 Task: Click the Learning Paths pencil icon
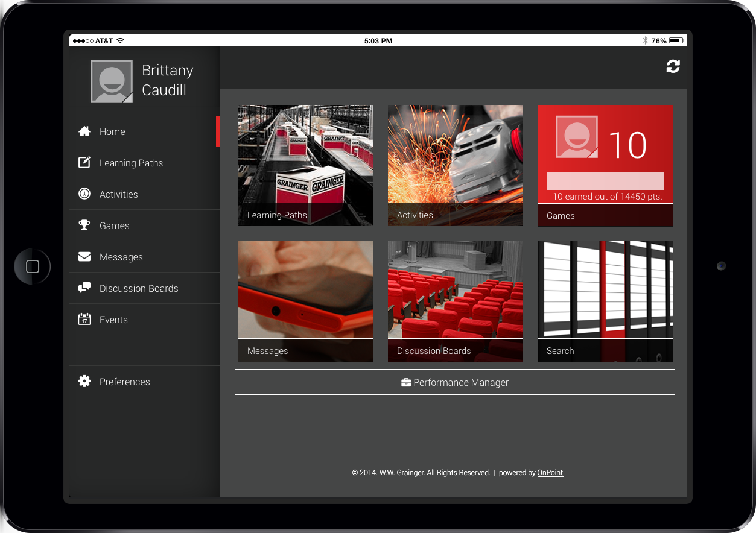[84, 163]
